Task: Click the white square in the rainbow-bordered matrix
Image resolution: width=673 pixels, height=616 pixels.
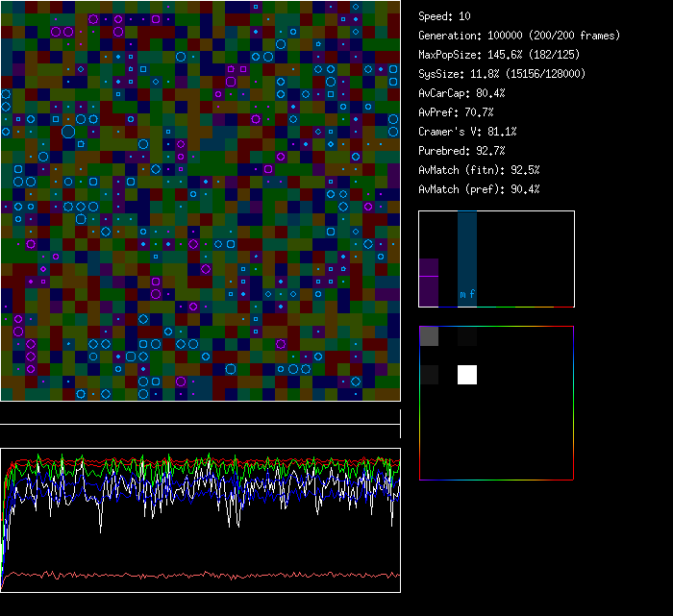Action: pyautogui.click(x=466, y=375)
